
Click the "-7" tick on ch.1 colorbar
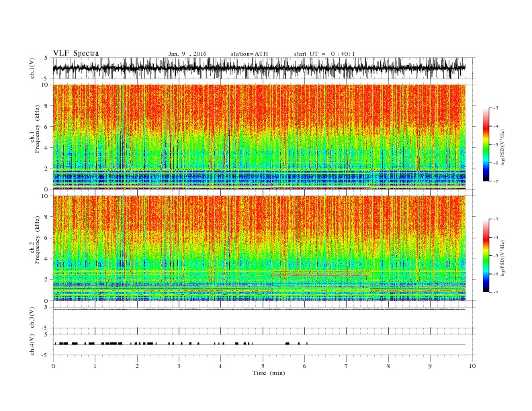tap(496, 181)
